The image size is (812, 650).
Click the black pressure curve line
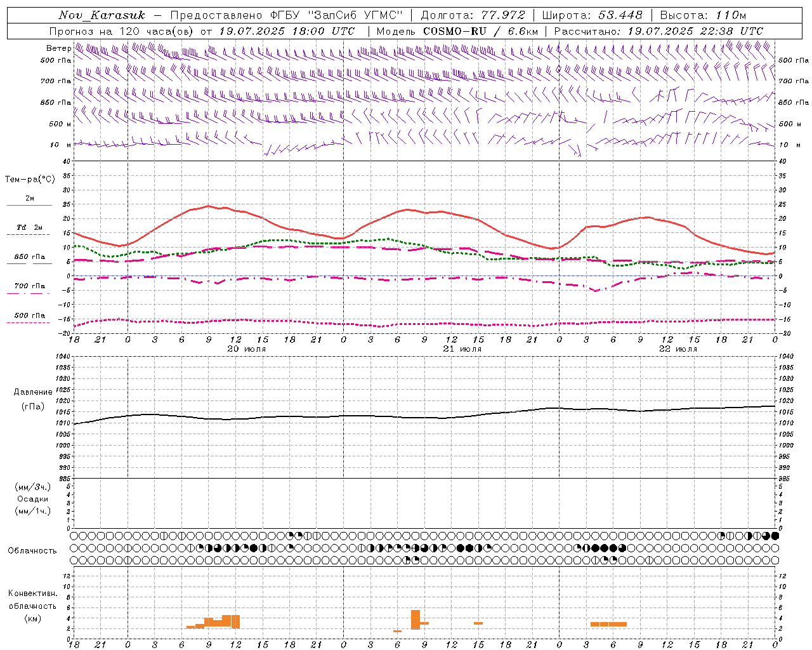coord(425,416)
